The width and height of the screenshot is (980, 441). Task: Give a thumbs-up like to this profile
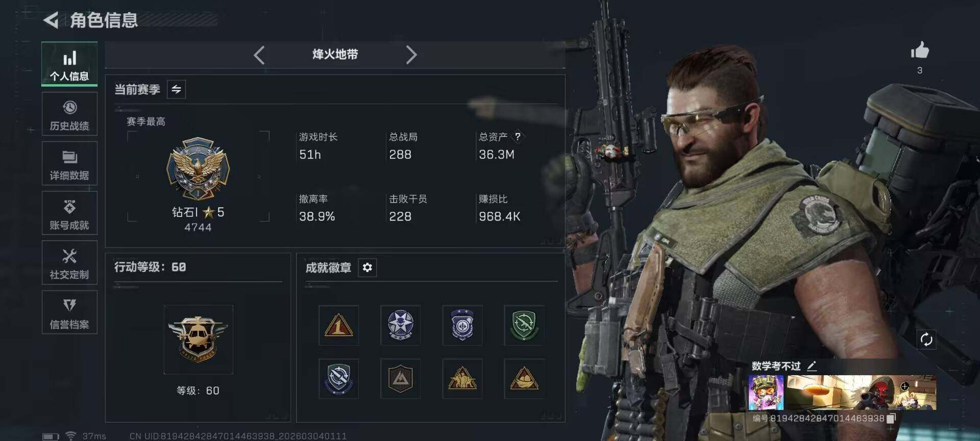click(920, 51)
